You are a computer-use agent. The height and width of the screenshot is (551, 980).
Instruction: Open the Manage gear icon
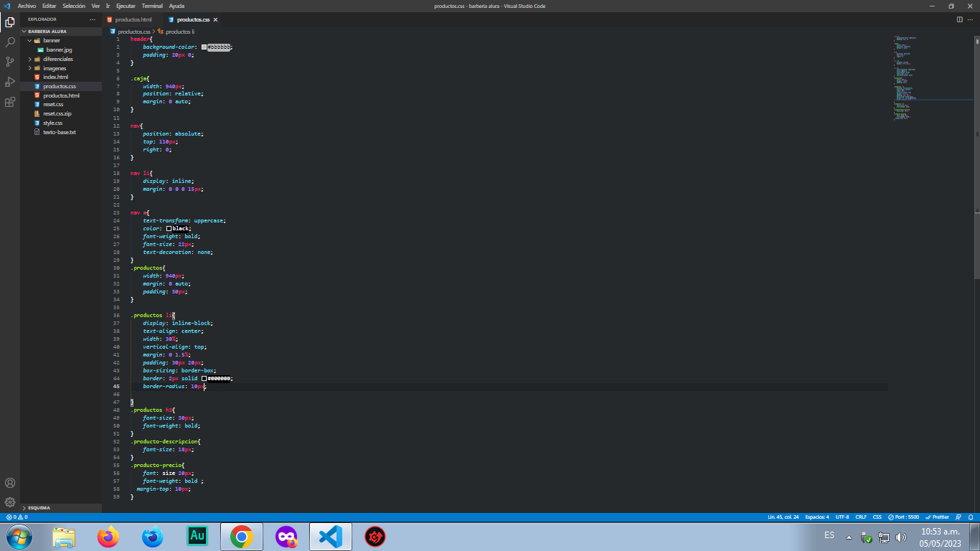click(x=10, y=502)
